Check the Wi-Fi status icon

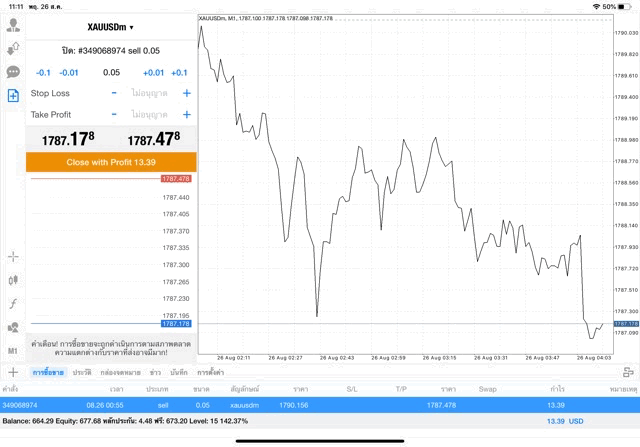pyautogui.click(x=596, y=7)
